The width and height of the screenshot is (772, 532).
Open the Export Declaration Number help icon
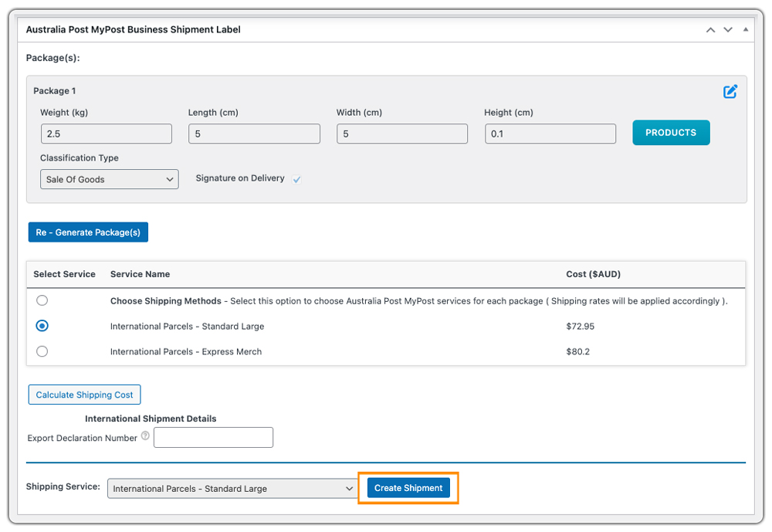coord(145,435)
